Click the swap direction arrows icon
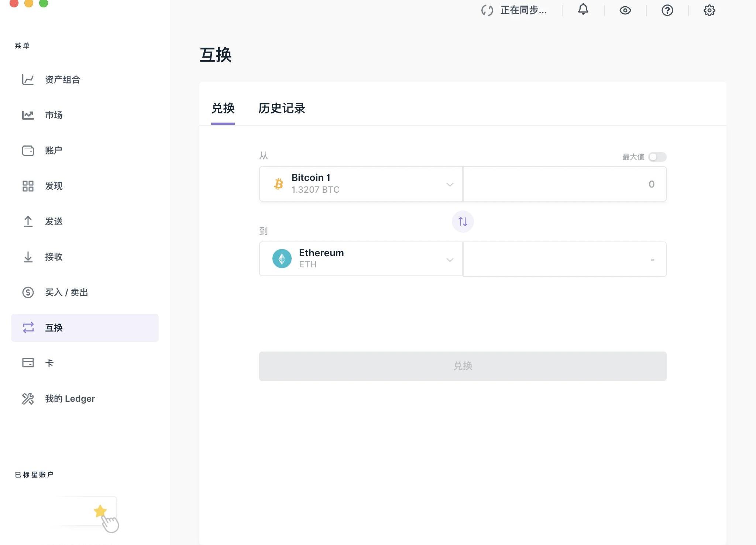 coord(463,222)
